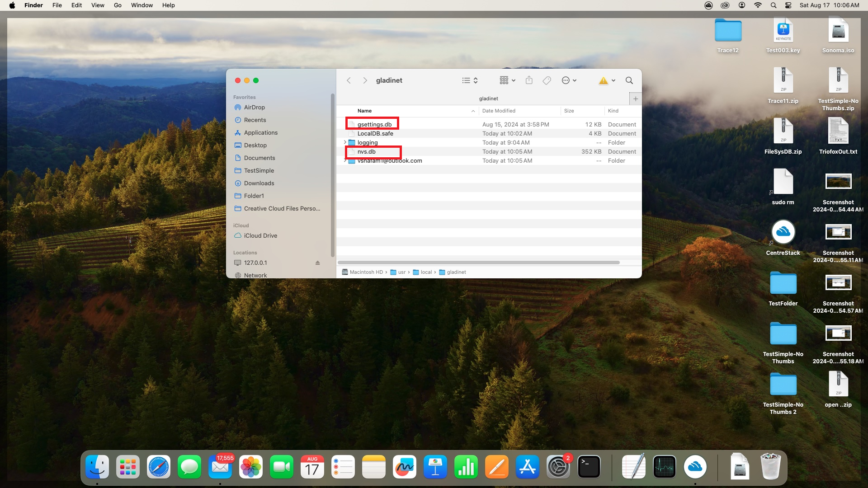
Task: Open Creative Cloud Files in sidebar
Action: [282, 208]
